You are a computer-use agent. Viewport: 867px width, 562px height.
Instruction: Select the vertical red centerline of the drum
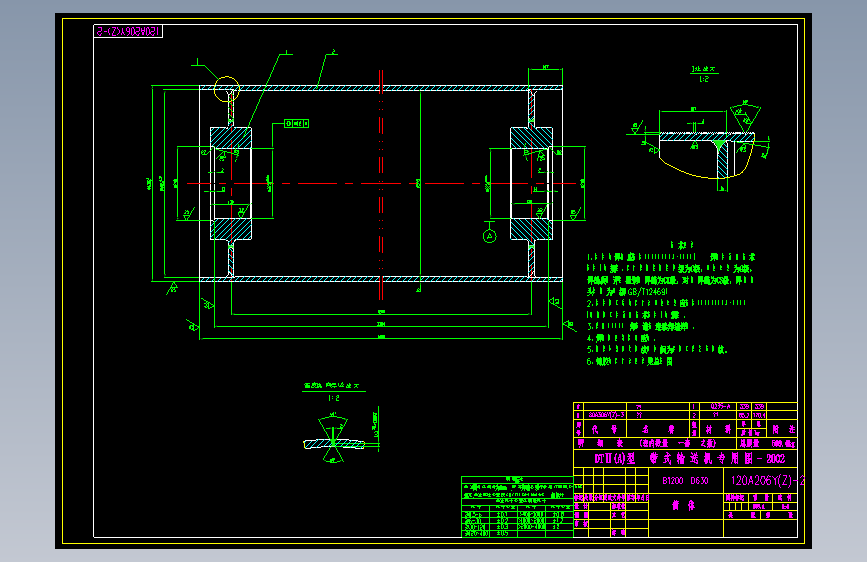[x=381, y=185]
